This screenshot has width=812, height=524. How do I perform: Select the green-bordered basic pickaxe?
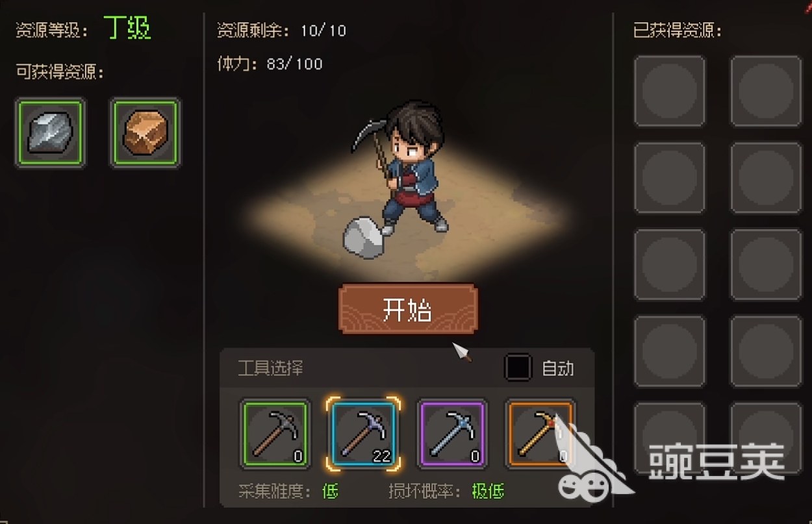[275, 433]
